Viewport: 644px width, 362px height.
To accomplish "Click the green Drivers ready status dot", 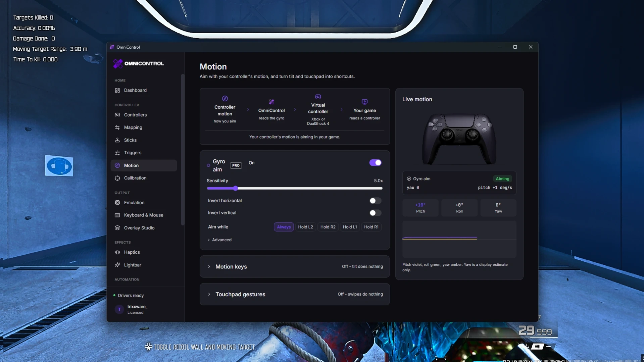I will [114, 295].
